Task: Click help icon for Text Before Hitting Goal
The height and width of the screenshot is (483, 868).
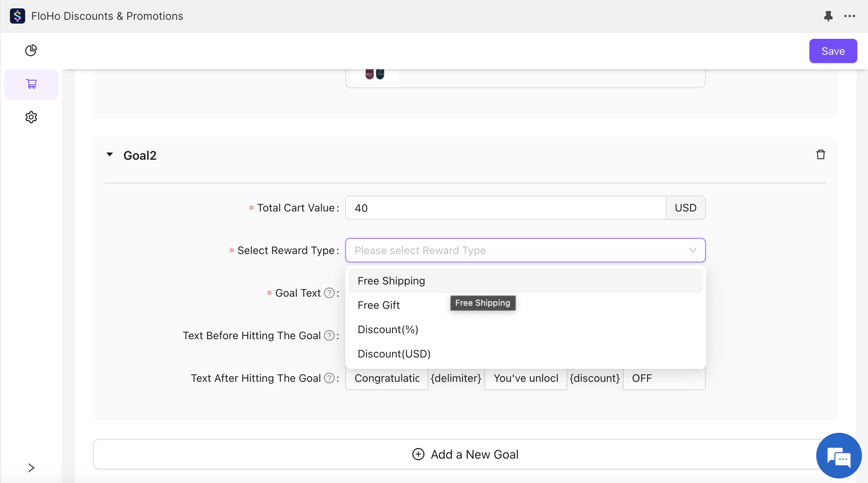Action: (329, 335)
